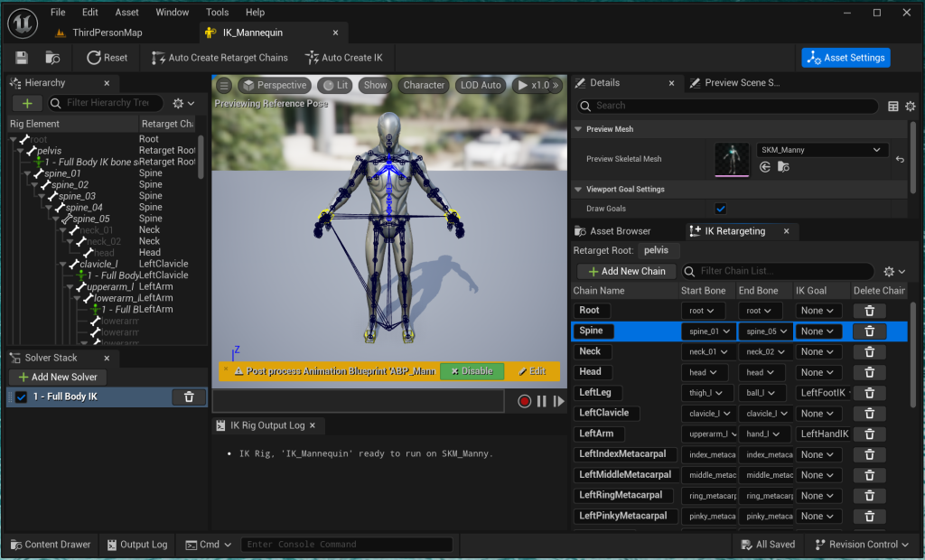Focus the Enter Console Command field
925x560 pixels.
[x=347, y=545]
